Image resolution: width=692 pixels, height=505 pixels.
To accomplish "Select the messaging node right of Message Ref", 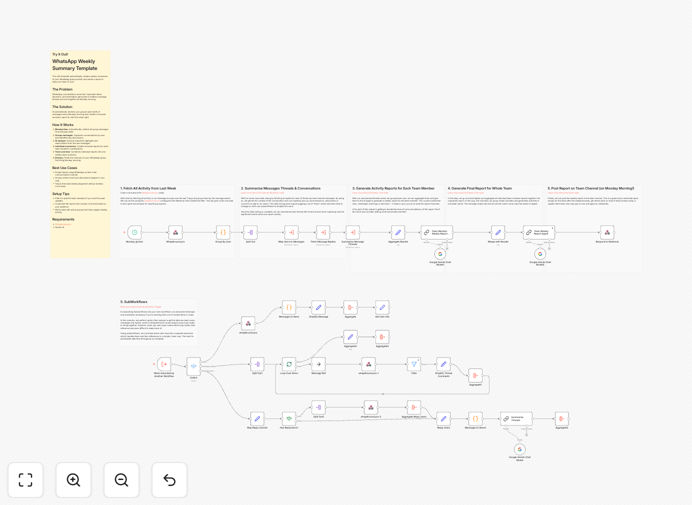I will click(x=369, y=364).
